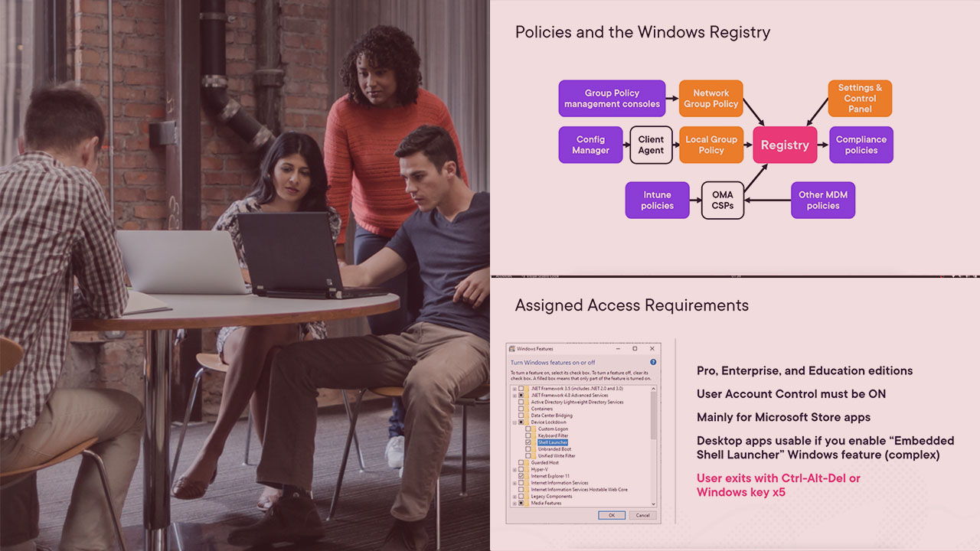Expand the Internet Information Services node
The image size is (980, 551).
click(514, 483)
